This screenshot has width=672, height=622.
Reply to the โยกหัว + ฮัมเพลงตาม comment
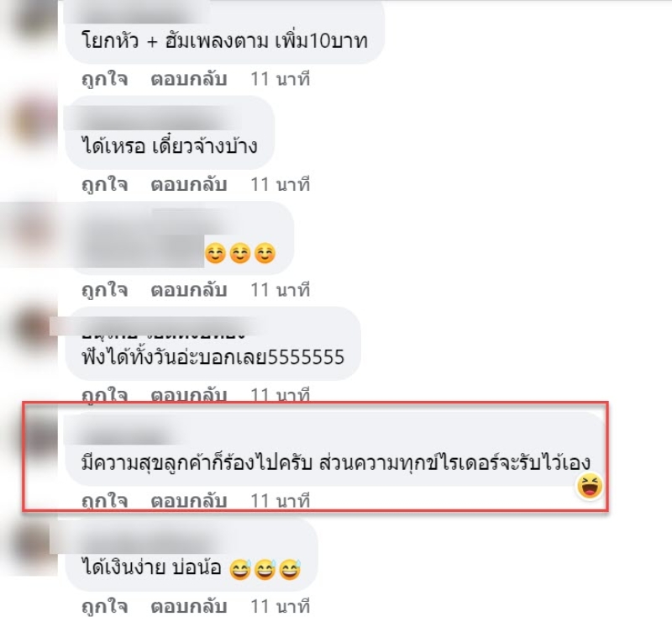pos(188,79)
